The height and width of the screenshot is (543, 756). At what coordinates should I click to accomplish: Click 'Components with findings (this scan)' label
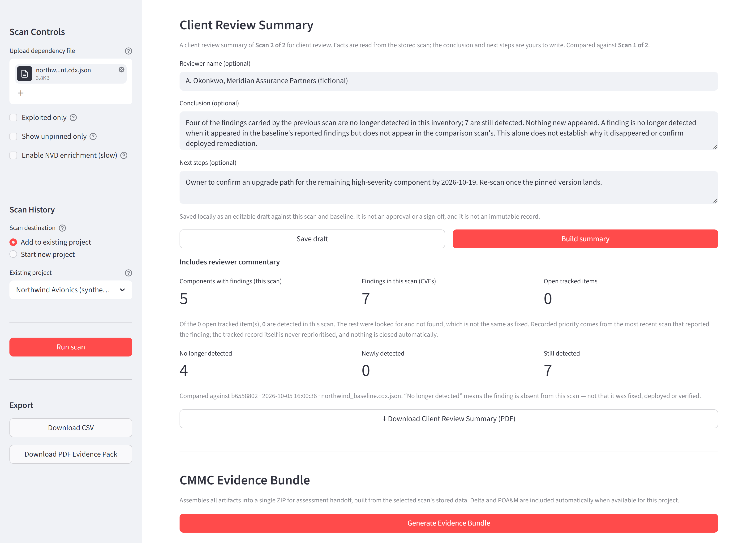[x=230, y=281]
